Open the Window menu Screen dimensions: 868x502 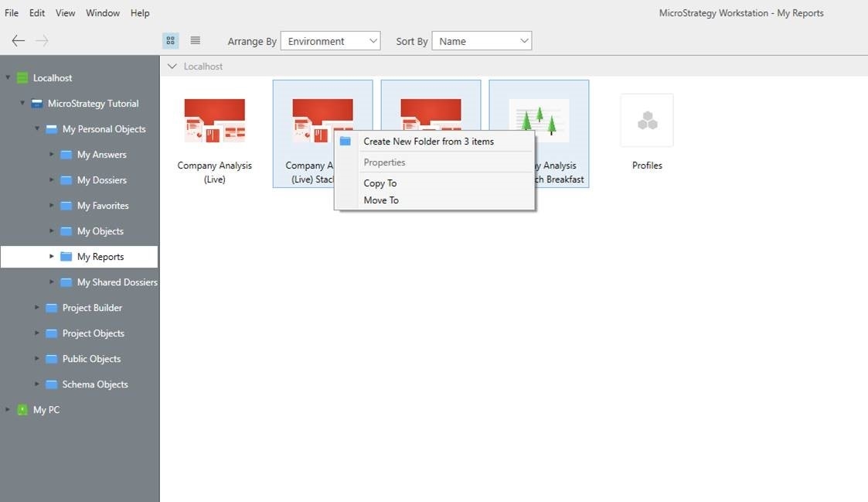pos(103,12)
